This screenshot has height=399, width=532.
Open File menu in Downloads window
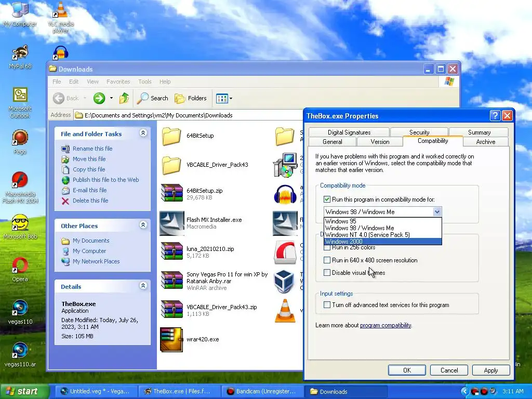tap(57, 82)
